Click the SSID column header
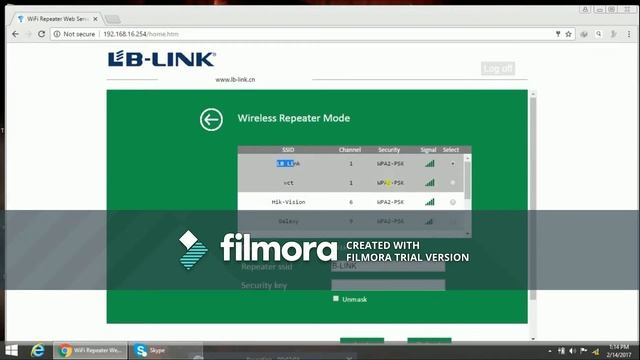 [x=288, y=150]
